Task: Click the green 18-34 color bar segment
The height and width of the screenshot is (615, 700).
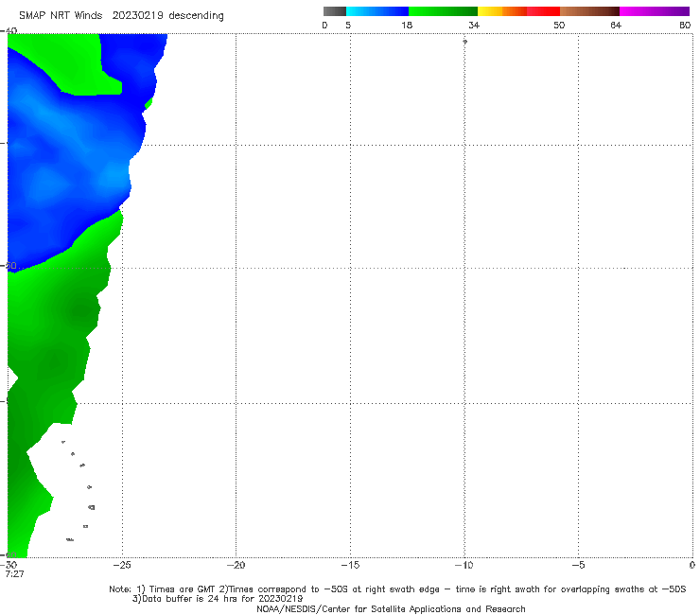Action: (443, 11)
